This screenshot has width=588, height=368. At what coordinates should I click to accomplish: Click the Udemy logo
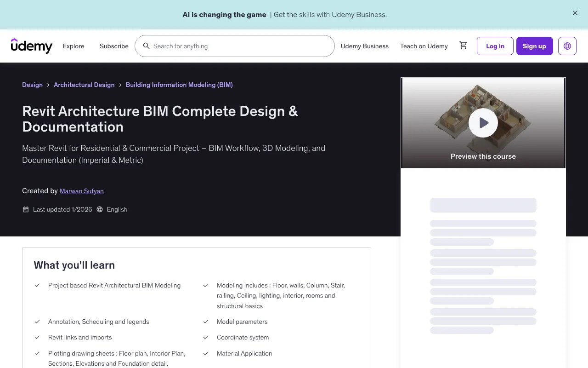(x=31, y=46)
